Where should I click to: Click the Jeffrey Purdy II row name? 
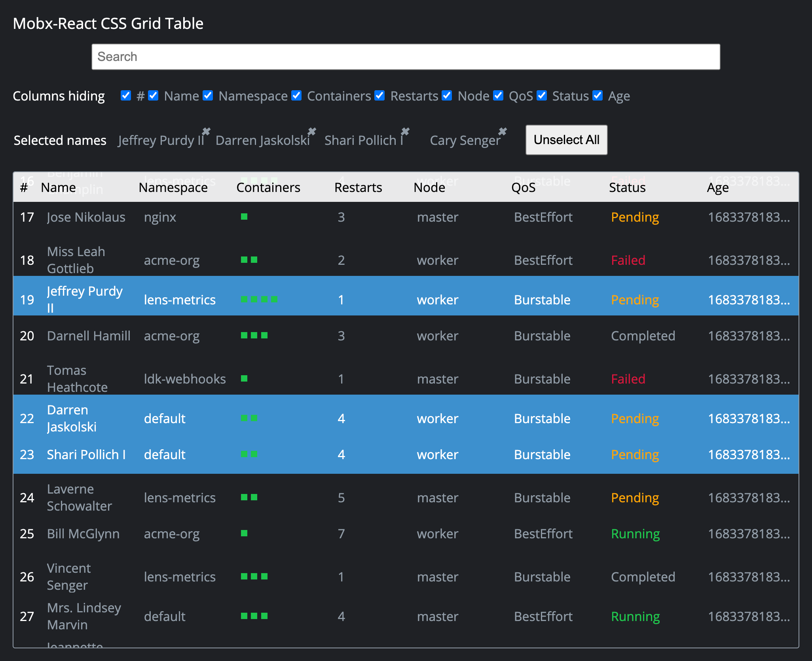pyautogui.click(x=85, y=300)
